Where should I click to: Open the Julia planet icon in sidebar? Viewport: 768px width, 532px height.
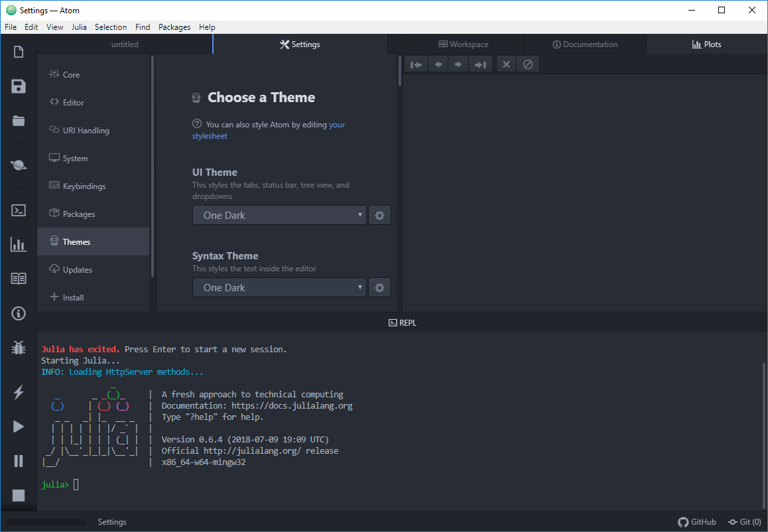click(19, 165)
